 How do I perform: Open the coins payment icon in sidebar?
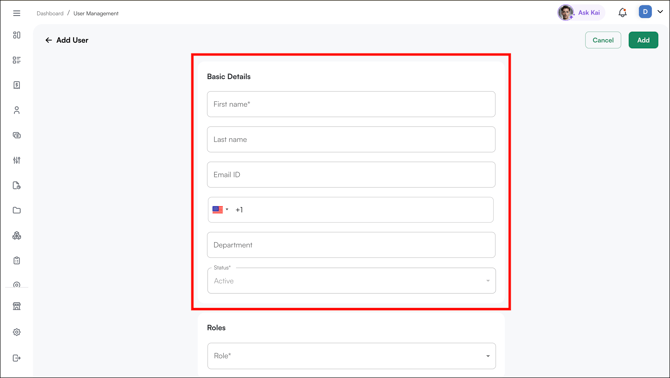(x=17, y=135)
